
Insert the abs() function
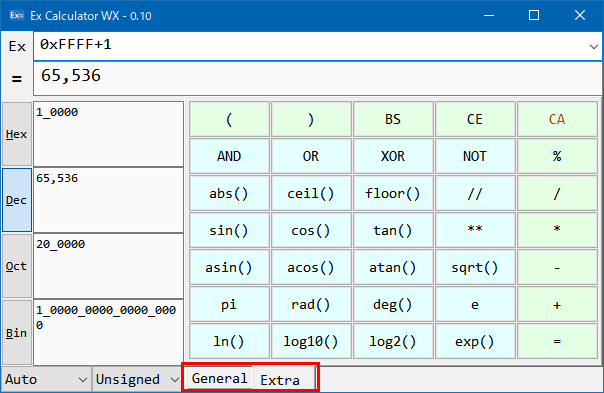coord(229,193)
